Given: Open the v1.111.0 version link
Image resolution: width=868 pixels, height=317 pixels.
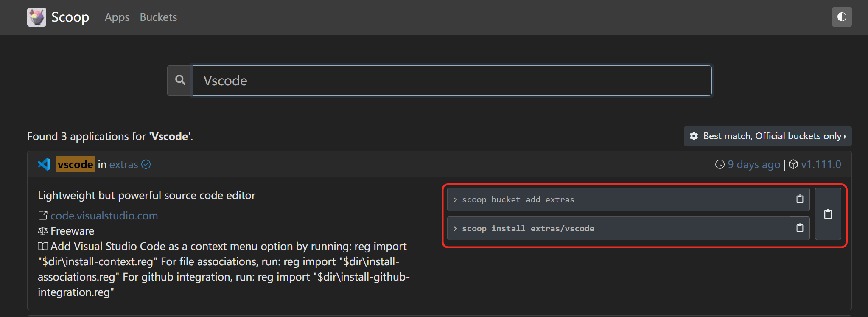Looking at the screenshot, I should pos(821,164).
